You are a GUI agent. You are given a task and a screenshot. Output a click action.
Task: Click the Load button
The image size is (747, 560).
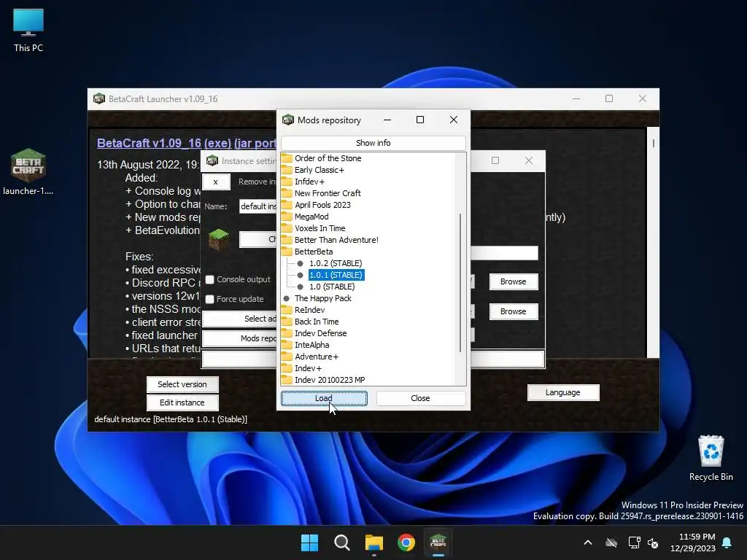(324, 398)
